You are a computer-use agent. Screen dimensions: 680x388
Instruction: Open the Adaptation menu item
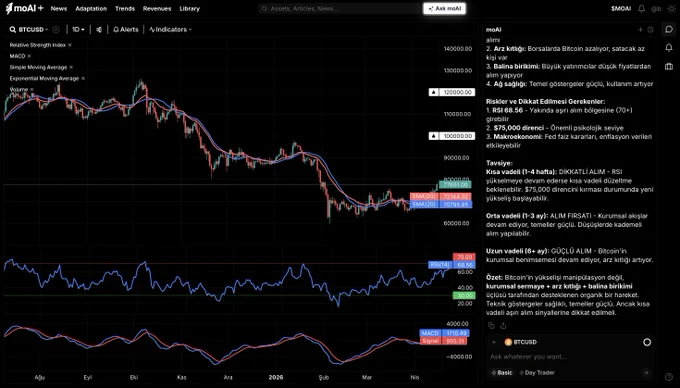[x=91, y=9]
